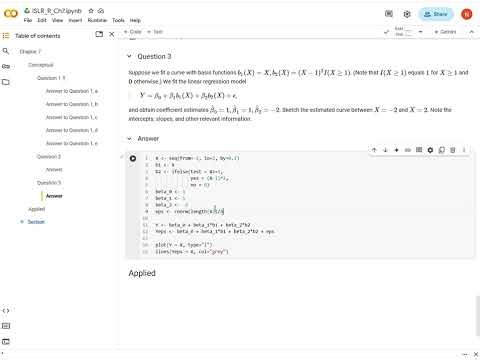Collapse the Question 3 section
The image size is (480, 360).
click(129, 56)
